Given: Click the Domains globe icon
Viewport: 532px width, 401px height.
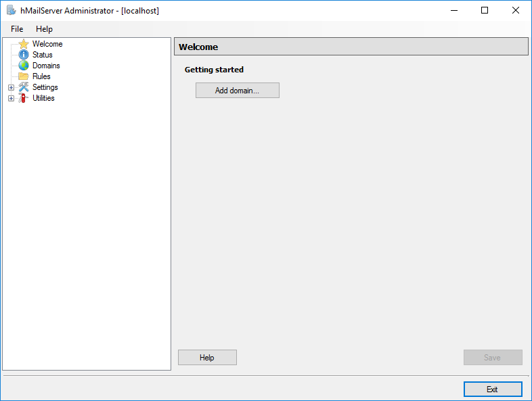Looking at the screenshot, I should pos(24,66).
